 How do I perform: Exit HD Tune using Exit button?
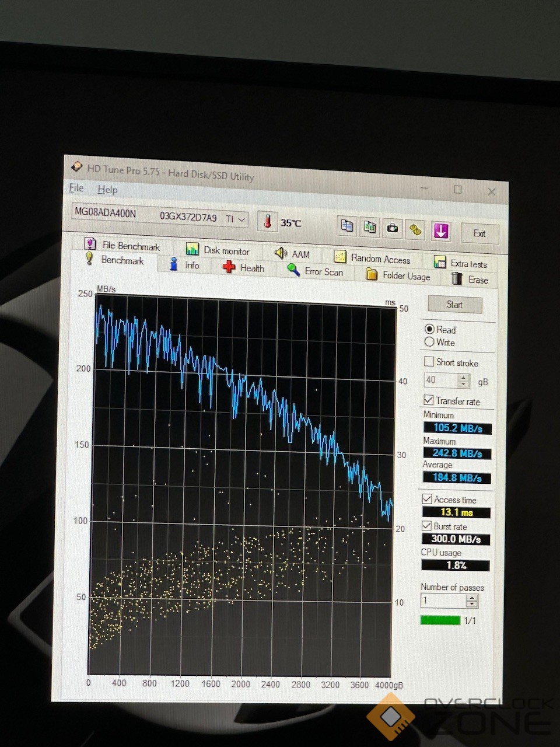480,233
